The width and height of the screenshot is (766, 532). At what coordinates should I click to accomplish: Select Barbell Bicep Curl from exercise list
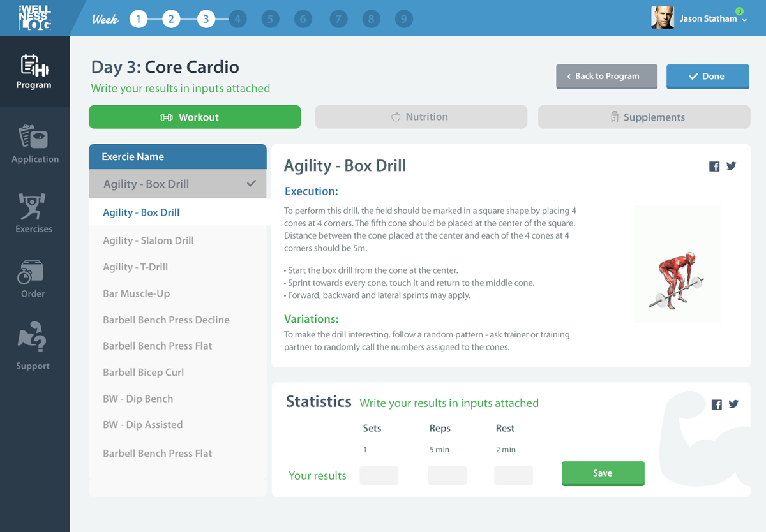[144, 373]
